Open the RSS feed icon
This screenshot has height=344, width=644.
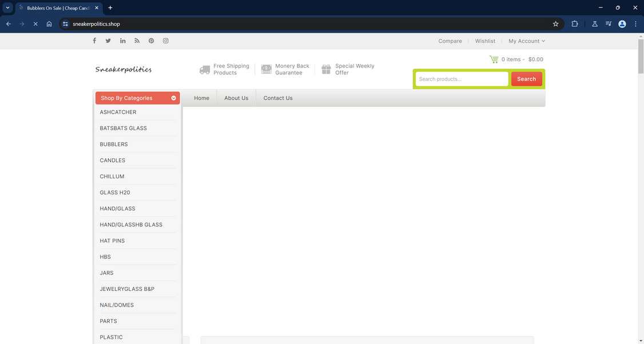[x=137, y=41]
